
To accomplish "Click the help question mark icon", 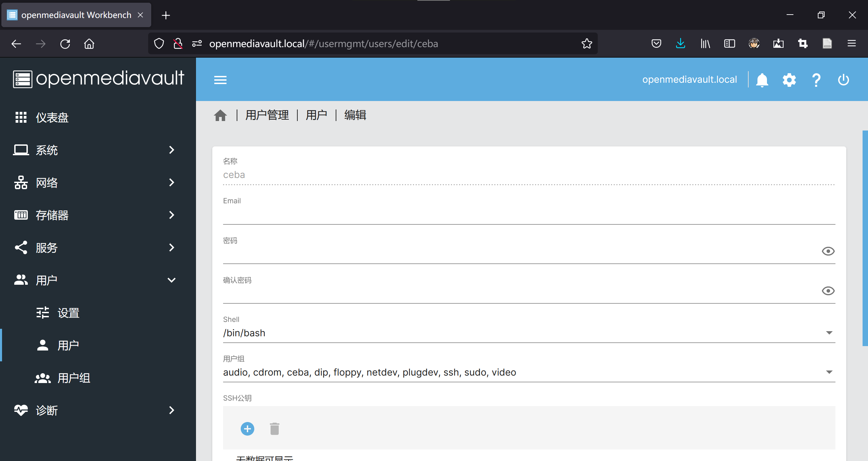I will click(x=816, y=80).
